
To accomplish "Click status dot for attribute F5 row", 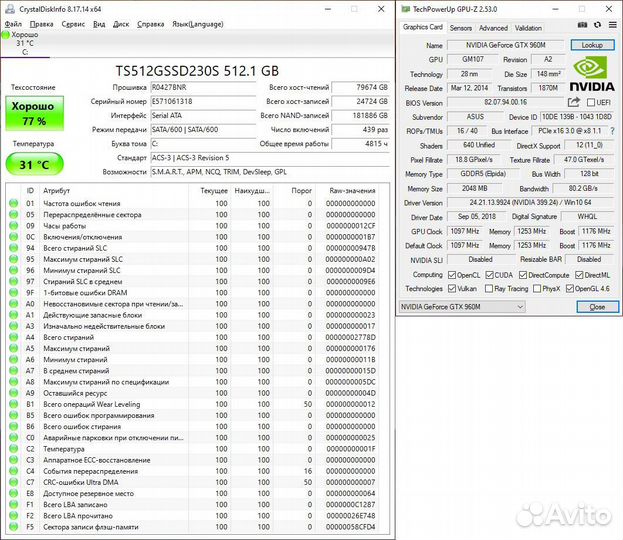I will pyautogui.click(x=14, y=527).
